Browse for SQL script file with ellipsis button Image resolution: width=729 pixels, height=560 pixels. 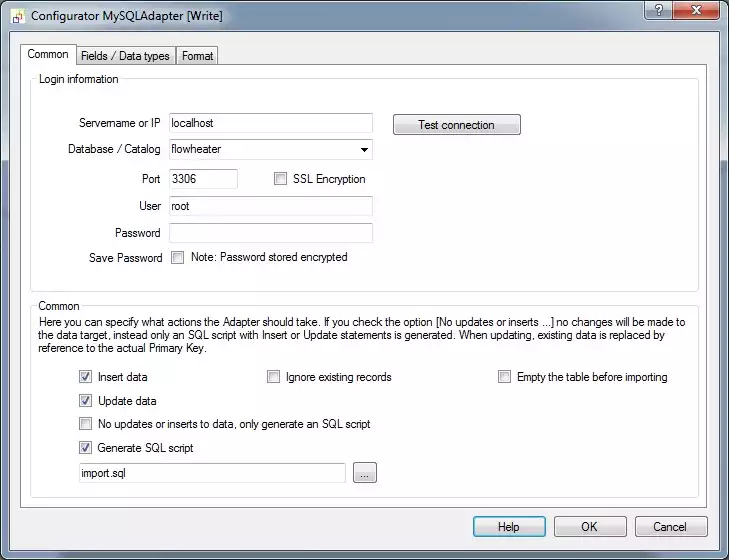point(365,474)
